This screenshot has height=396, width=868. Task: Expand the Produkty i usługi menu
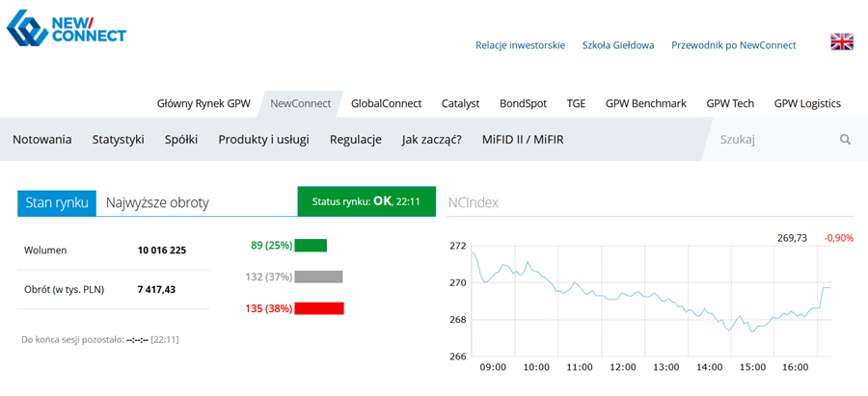(x=263, y=140)
